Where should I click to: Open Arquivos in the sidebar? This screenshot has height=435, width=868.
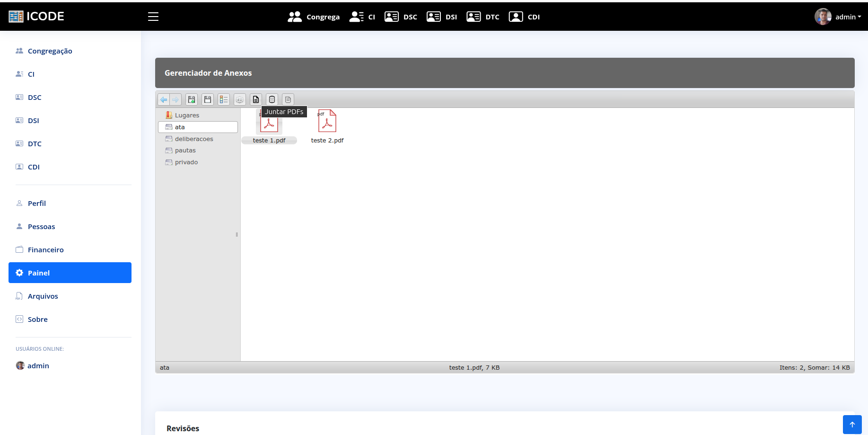[43, 296]
